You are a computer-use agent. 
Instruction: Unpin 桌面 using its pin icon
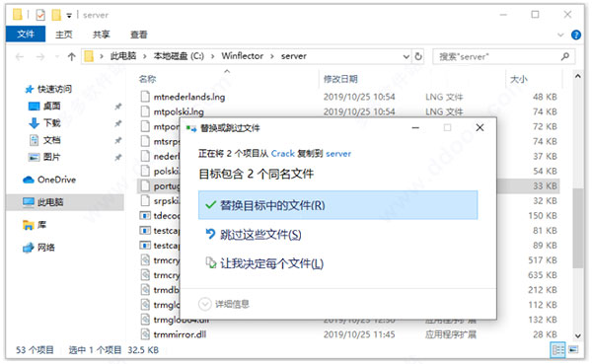(118, 107)
